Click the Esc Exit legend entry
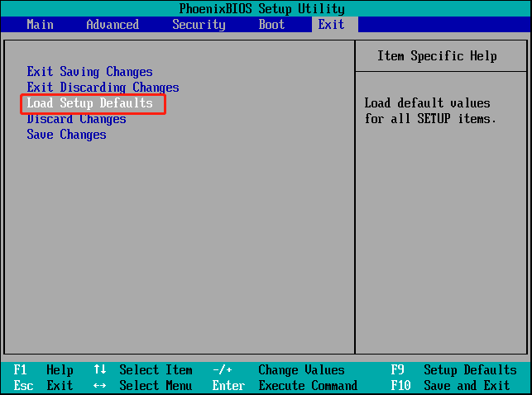This screenshot has height=395, width=532. click(43, 386)
